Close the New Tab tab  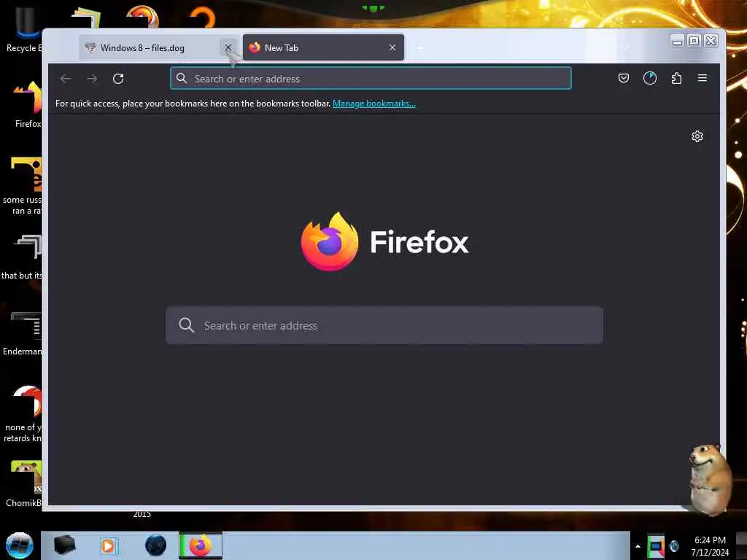click(392, 47)
